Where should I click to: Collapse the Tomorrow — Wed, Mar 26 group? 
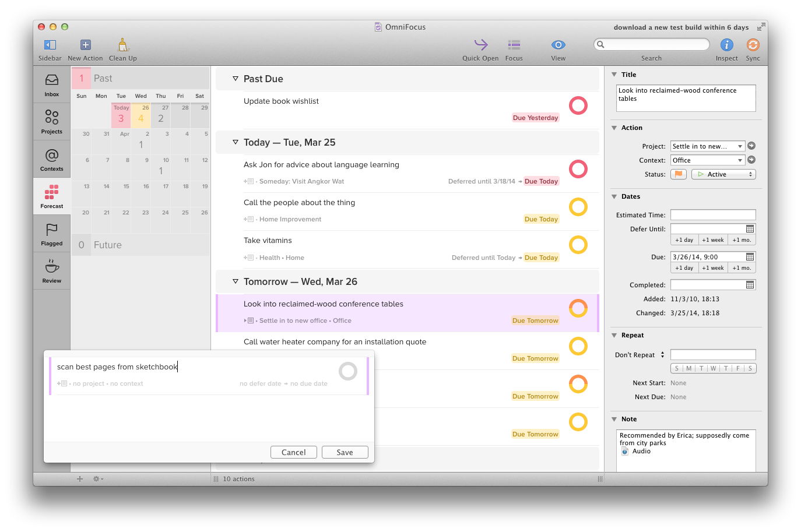[236, 281]
